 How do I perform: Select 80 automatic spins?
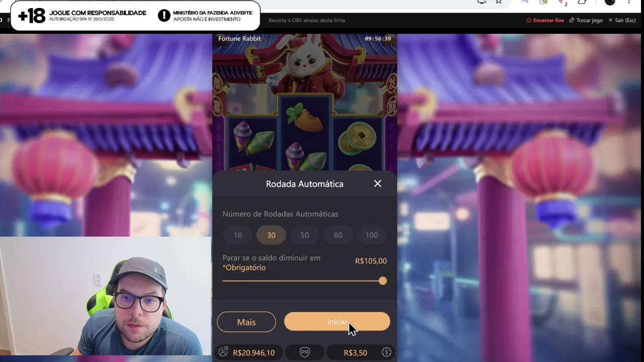pos(338,235)
